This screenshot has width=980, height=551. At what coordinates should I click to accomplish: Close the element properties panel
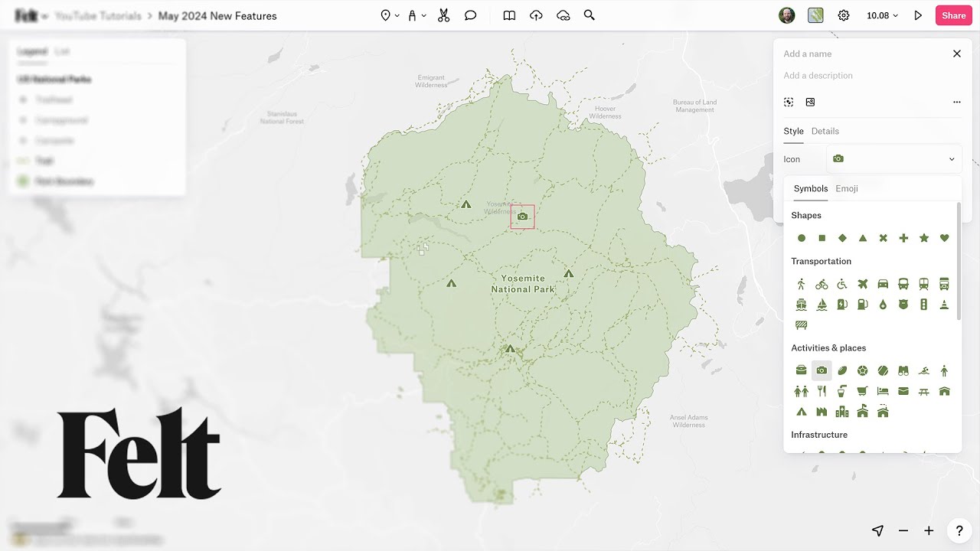956,54
